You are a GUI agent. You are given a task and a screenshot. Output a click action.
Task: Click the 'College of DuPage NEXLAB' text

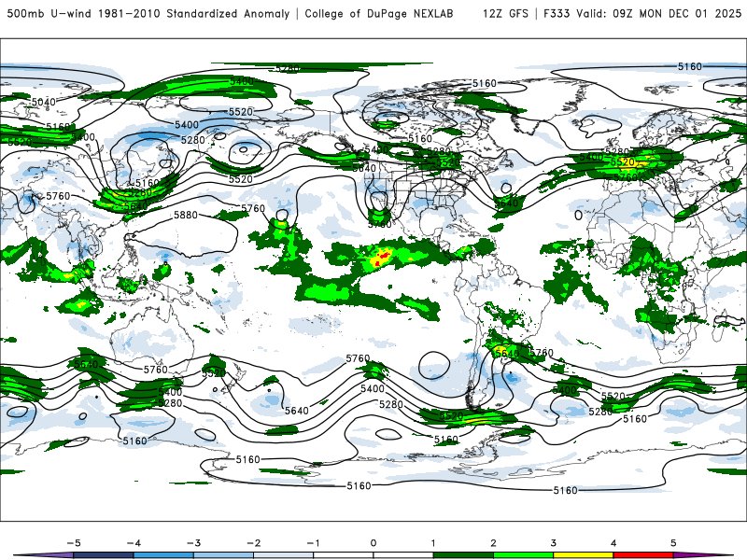point(379,13)
